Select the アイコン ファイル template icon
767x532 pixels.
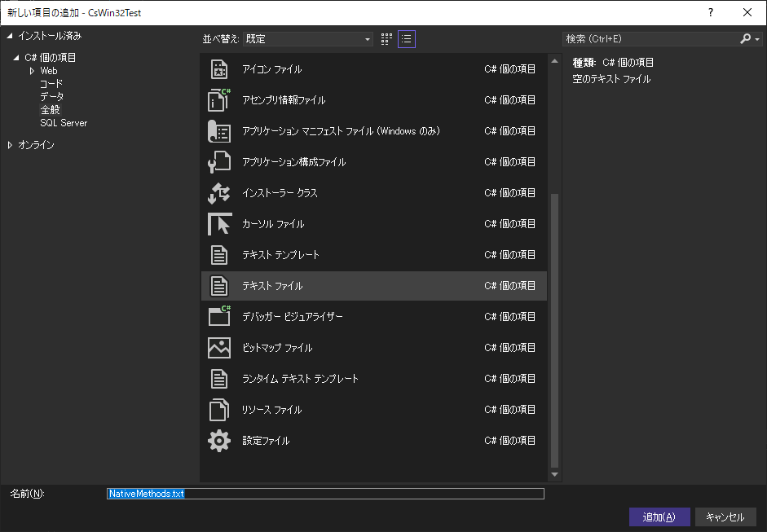point(220,68)
